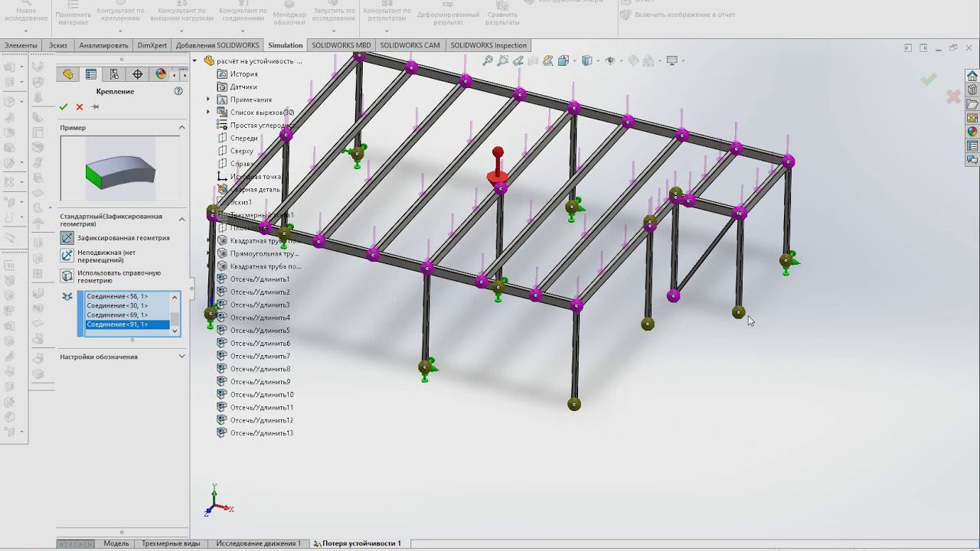Open the View Settings monitor icon
This screenshot has width=980, height=551.
(671, 60)
